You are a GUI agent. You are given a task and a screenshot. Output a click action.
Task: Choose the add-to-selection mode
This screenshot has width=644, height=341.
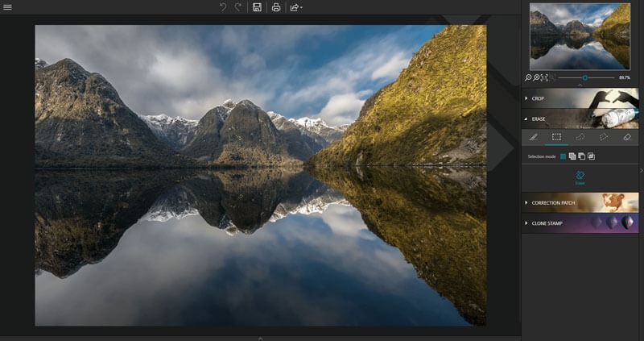(x=572, y=156)
